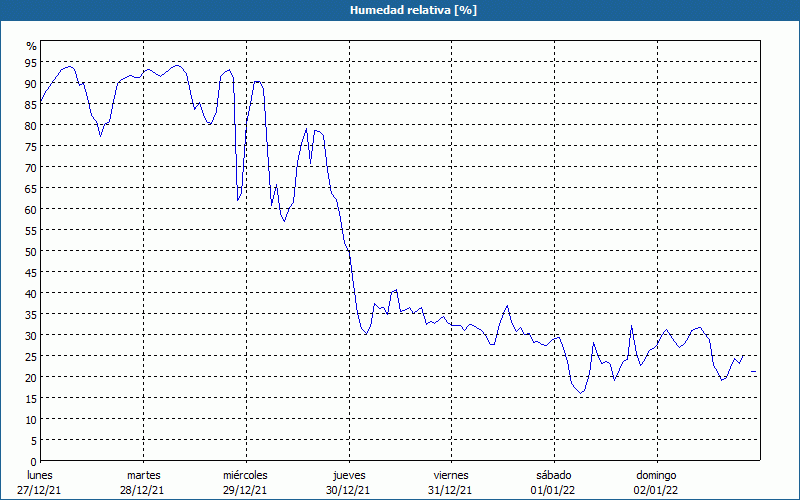This screenshot has width=800, height=500.
Task: Select the 'lunes' day label
Action: pos(40,475)
